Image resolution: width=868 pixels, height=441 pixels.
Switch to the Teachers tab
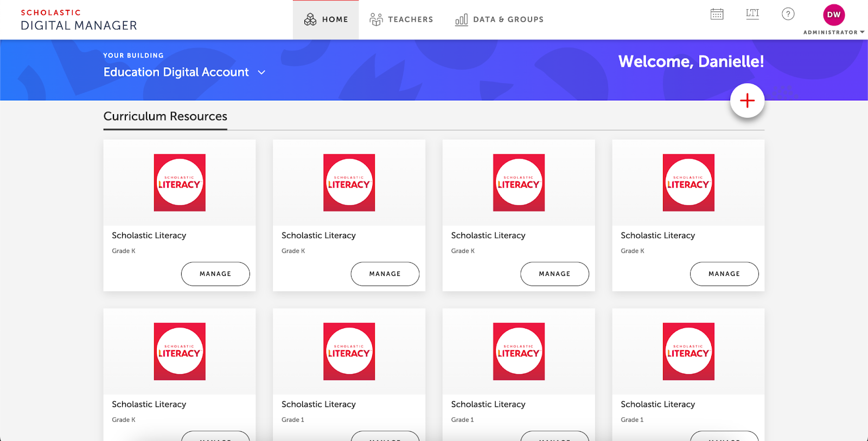click(401, 20)
